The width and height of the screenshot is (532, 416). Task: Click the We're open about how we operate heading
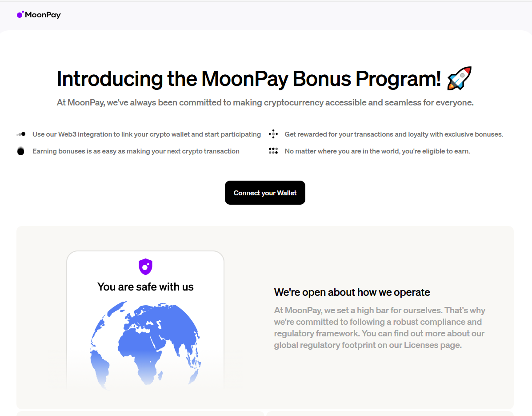(x=352, y=292)
